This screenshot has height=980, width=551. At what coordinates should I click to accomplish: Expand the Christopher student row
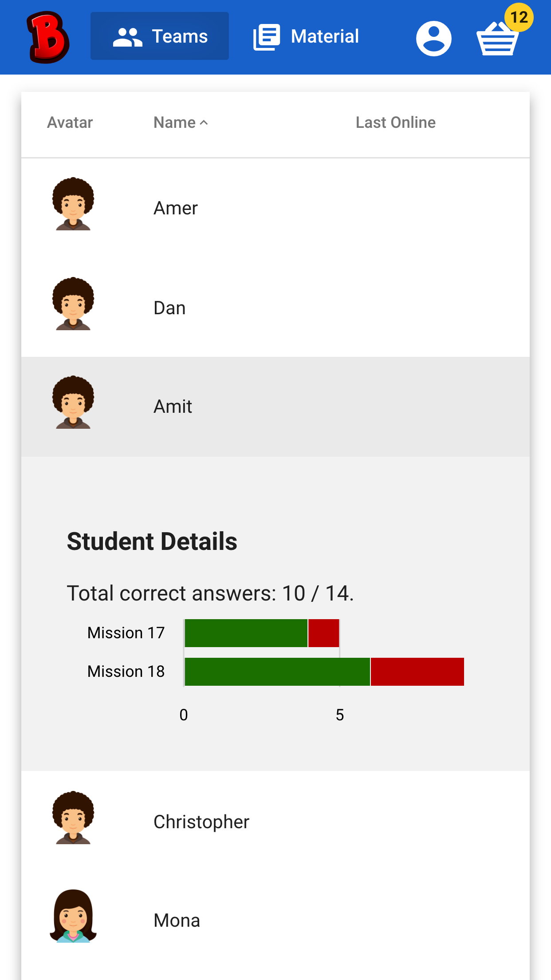275,822
